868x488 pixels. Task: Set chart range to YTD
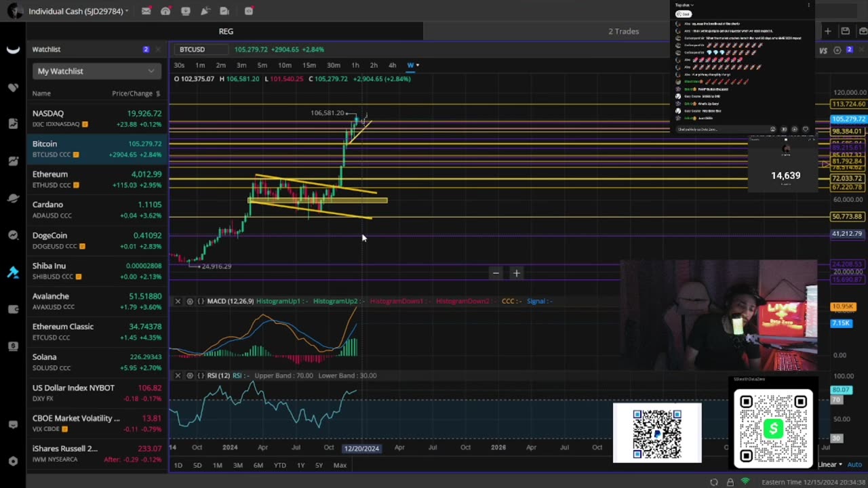[x=279, y=465]
